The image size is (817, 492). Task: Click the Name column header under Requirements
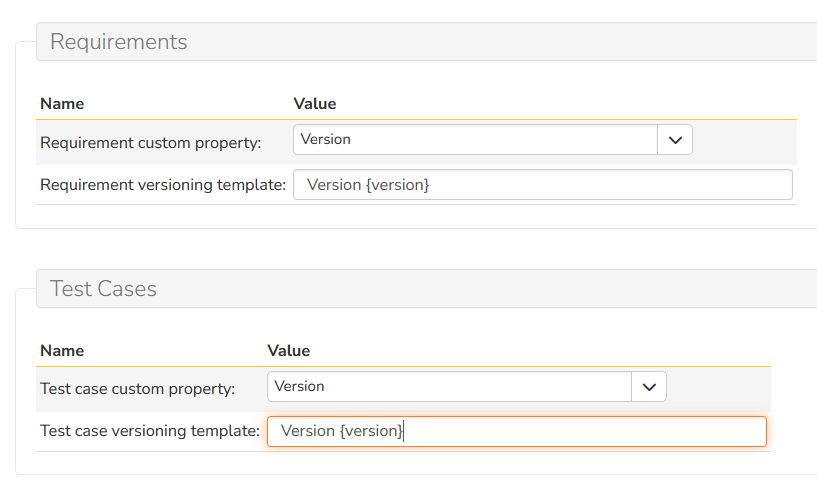[62, 104]
